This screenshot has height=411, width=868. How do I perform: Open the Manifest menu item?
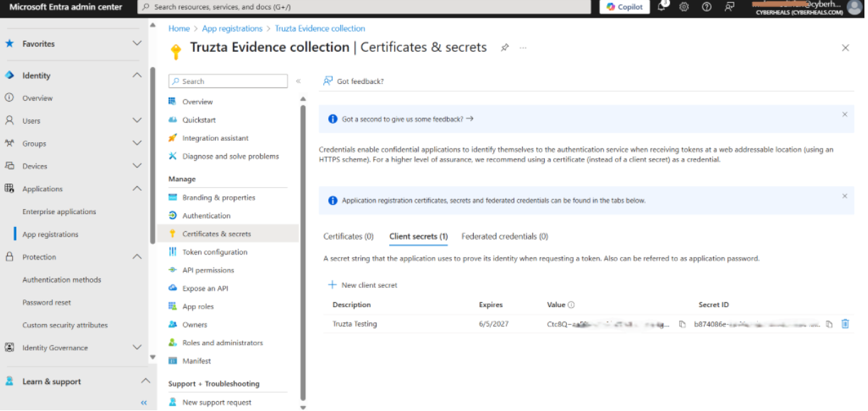click(x=197, y=361)
